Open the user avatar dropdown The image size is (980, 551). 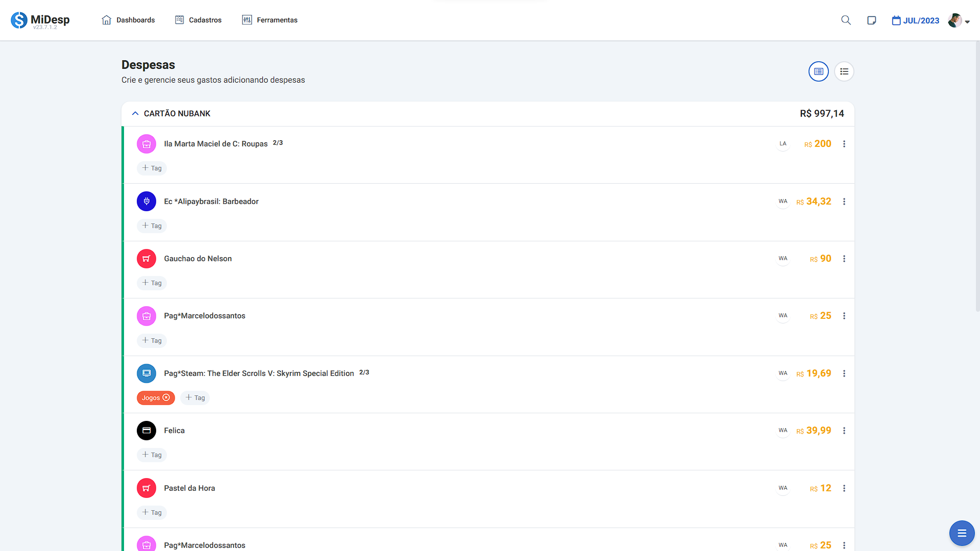tap(959, 20)
